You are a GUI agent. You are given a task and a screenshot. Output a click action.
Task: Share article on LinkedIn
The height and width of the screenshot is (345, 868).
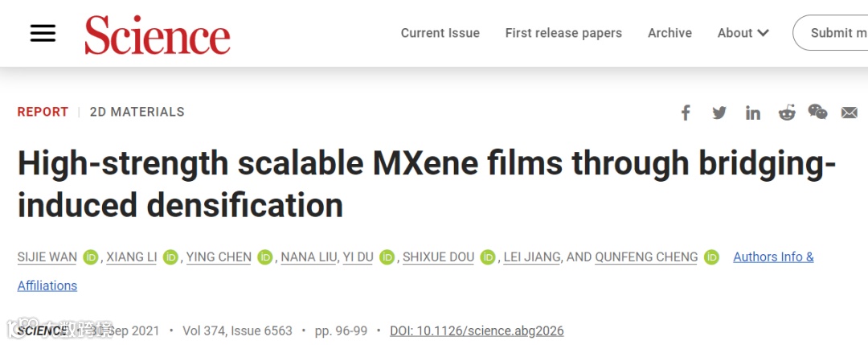point(753,113)
